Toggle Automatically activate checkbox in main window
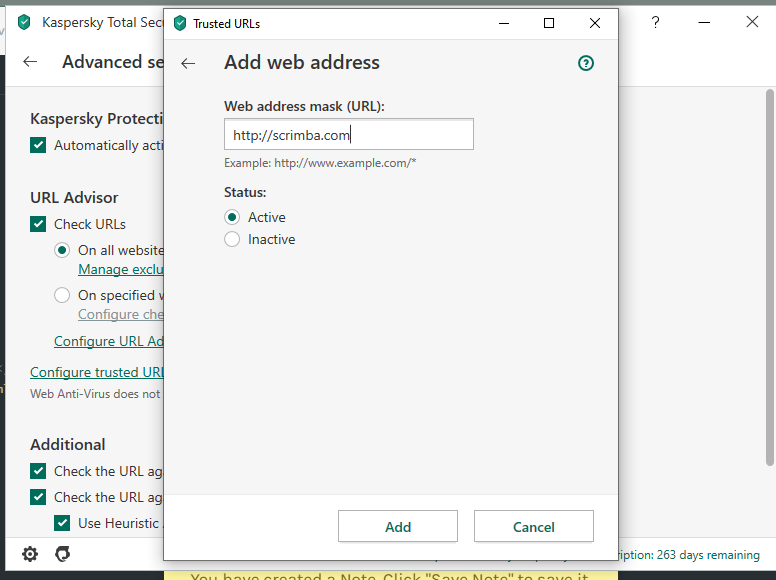The height and width of the screenshot is (580, 776). click(38, 145)
